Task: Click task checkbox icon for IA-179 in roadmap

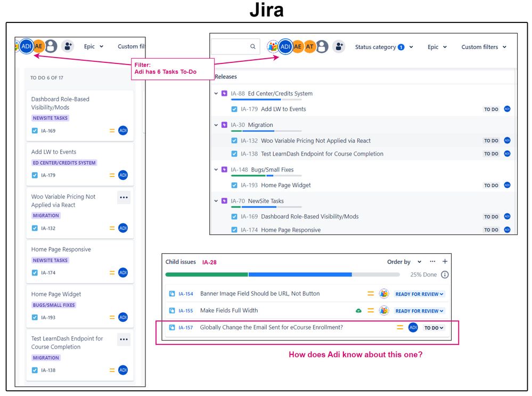Action: (x=234, y=109)
